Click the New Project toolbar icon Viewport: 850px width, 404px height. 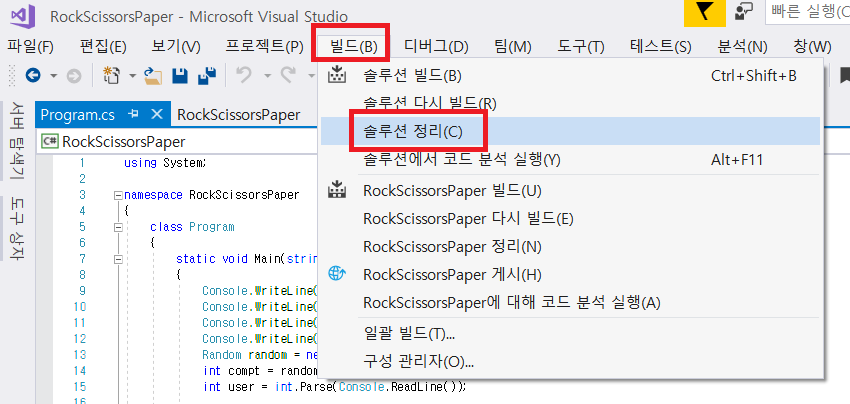point(111,75)
